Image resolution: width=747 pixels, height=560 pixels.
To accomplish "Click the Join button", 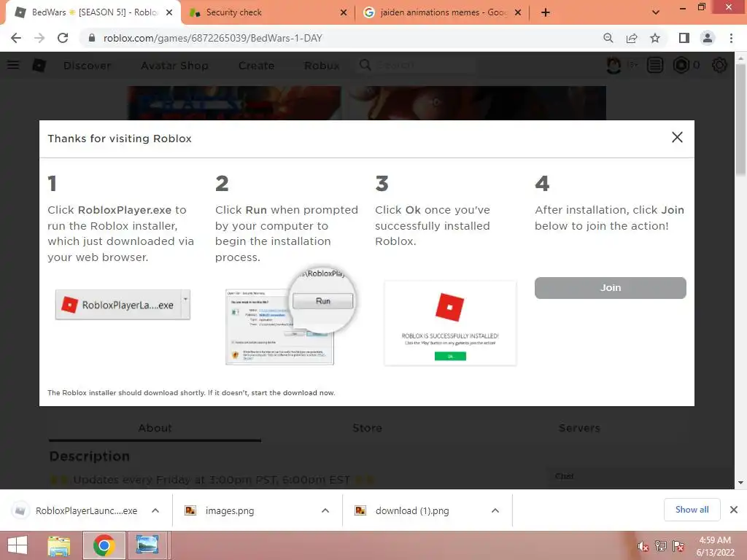I will [611, 287].
